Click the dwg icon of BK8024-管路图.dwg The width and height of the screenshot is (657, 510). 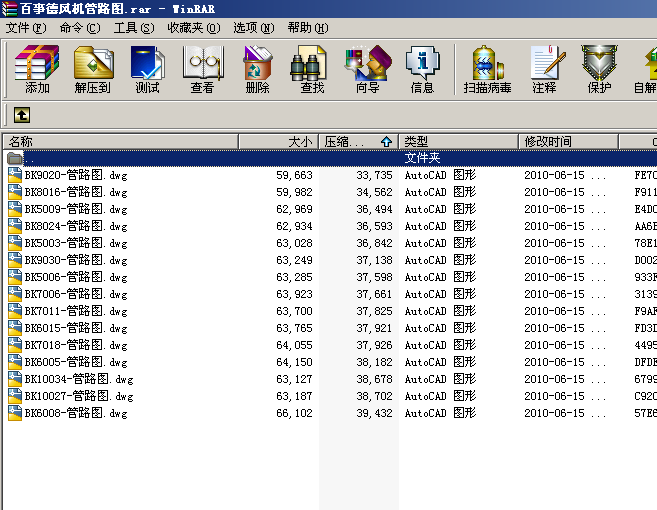coord(15,226)
